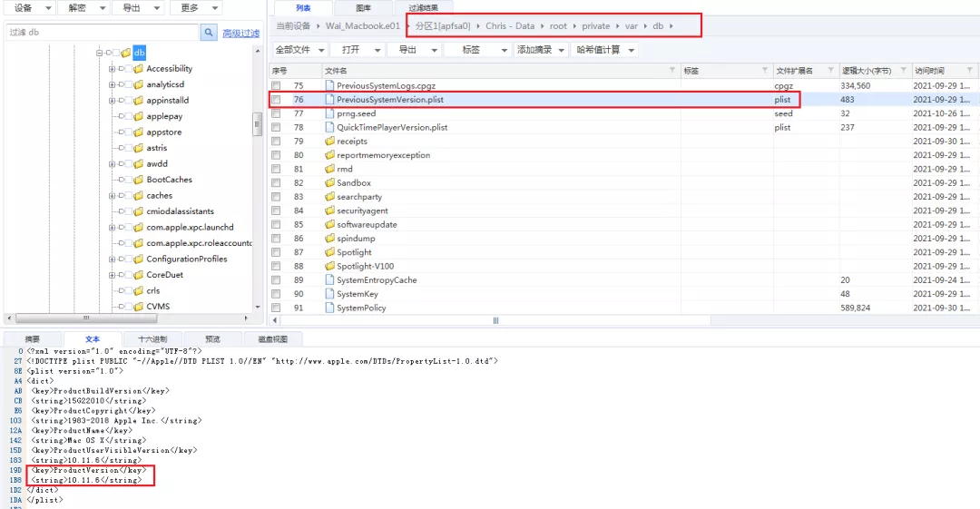The width and height of the screenshot is (980, 509).
Task: Click the Sandbox folder icon in list
Action: click(330, 182)
